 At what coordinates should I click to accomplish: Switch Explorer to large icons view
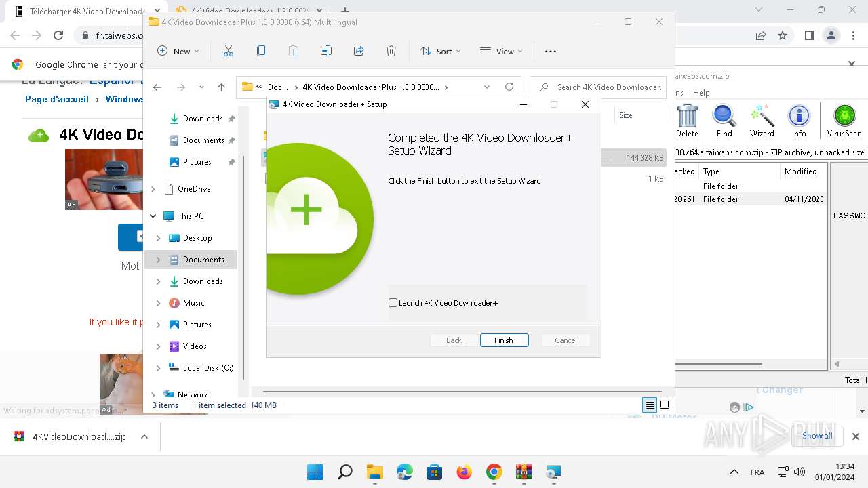[x=665, y=405]
